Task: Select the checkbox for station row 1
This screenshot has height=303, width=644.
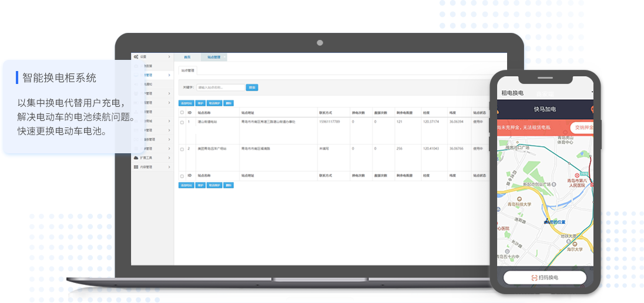Action: pyautogui.click(x=182, y=122)
